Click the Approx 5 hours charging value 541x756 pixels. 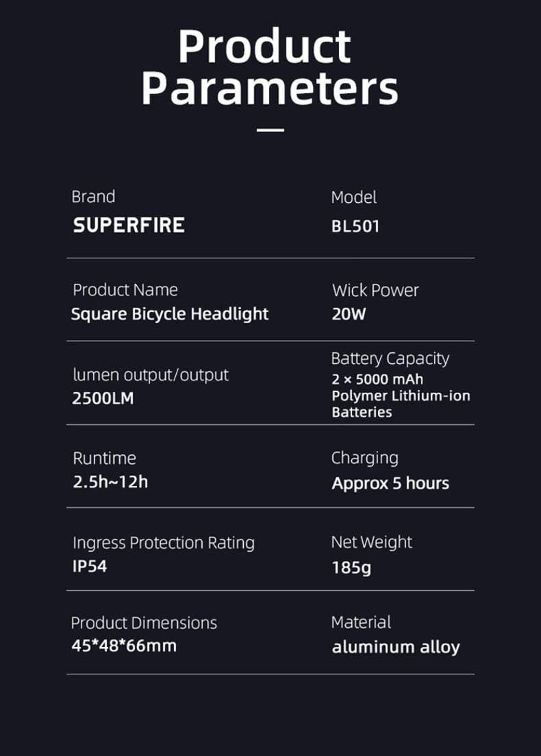[390, 483]
